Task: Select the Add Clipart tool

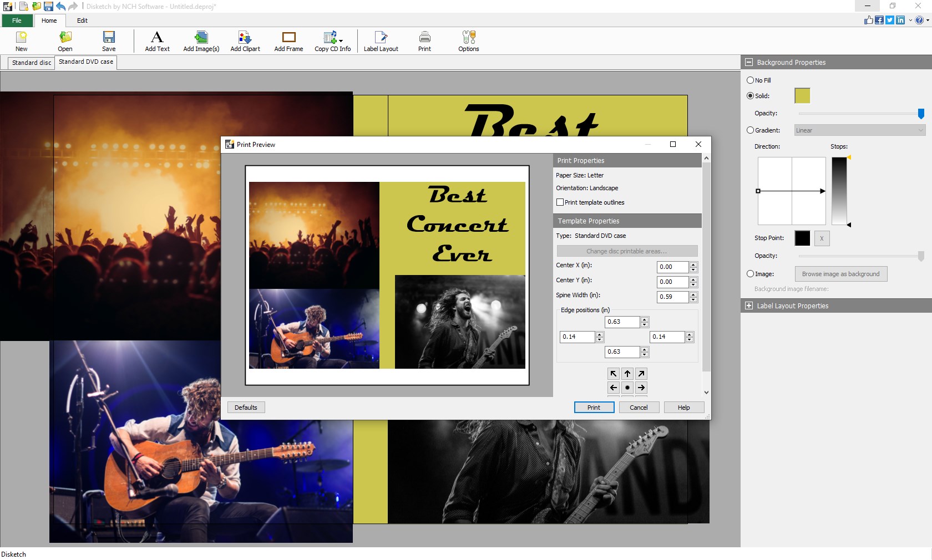Action: (245, 41)
